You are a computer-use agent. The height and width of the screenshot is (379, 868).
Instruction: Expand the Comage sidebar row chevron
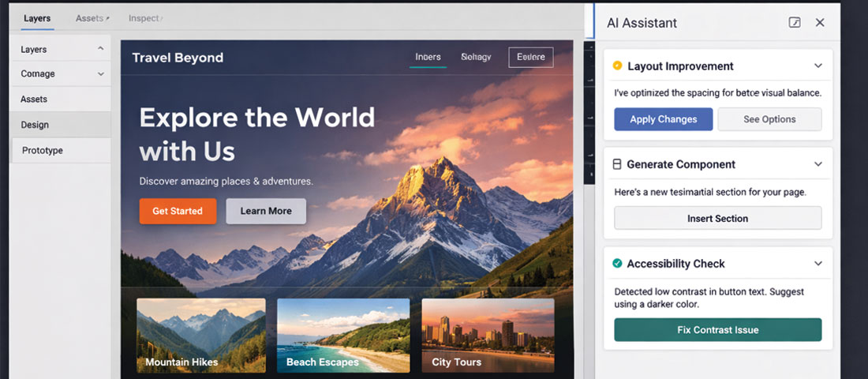[x=100, y=73]
